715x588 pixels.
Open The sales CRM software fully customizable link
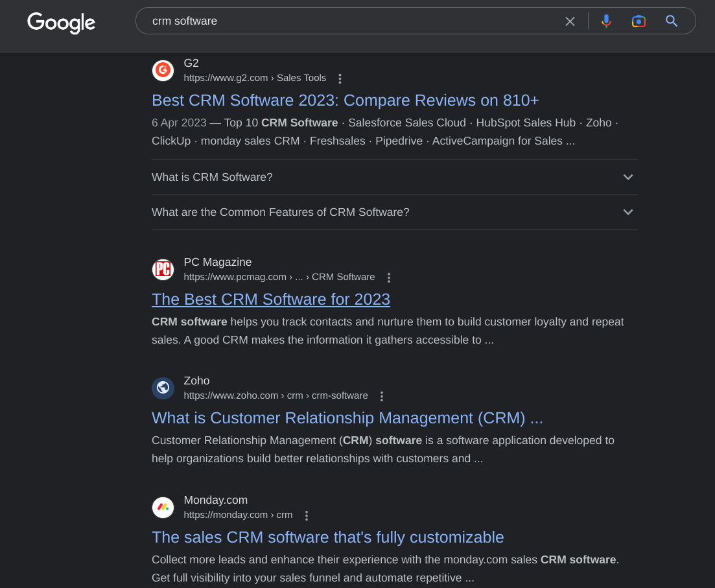tap(328, 537)
